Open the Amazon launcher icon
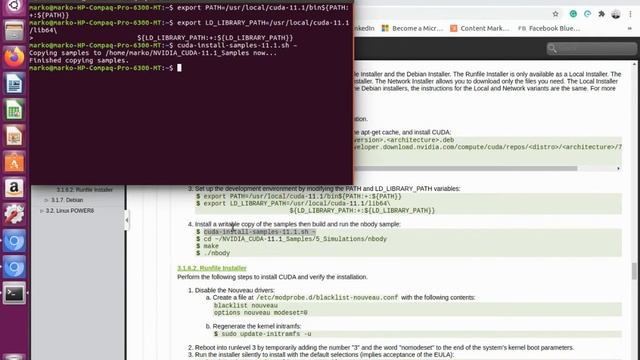 [x=14, y=188]
